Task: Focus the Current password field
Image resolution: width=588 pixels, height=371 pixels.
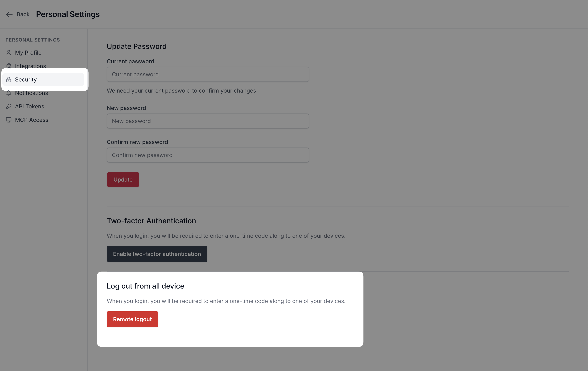Action: (x=208, y=75)
